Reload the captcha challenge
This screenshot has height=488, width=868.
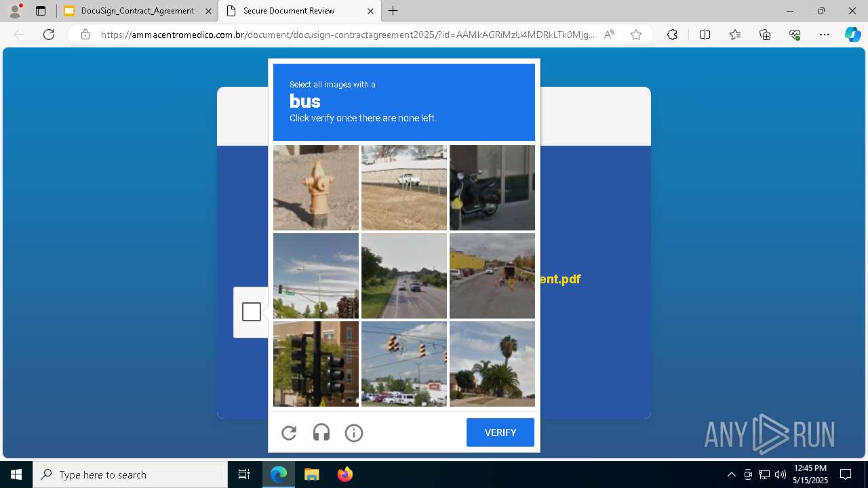[x=289, y=432]
